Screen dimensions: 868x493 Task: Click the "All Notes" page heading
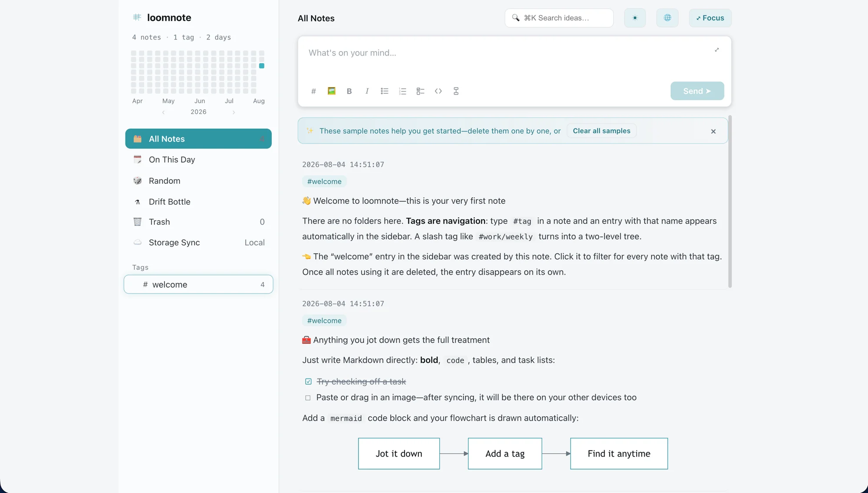pyautogui.click(x=316, y=18)
